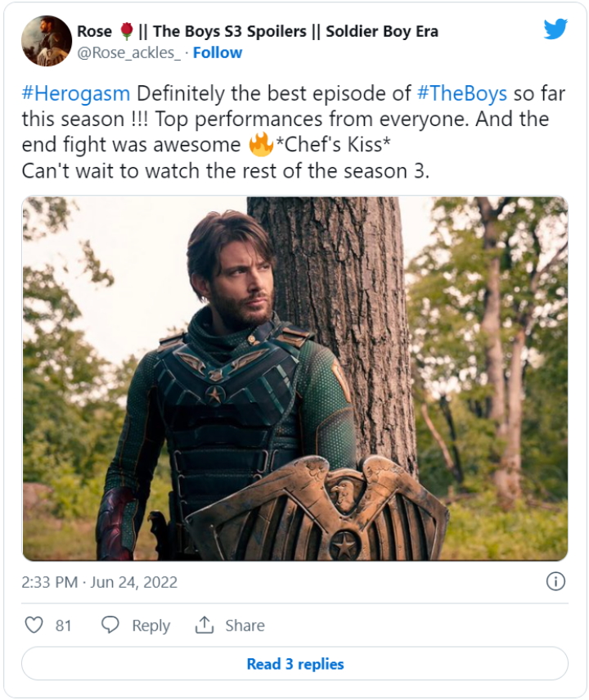Open the tweet timestamp Jun 24, 2022

(x=100, y=583)
